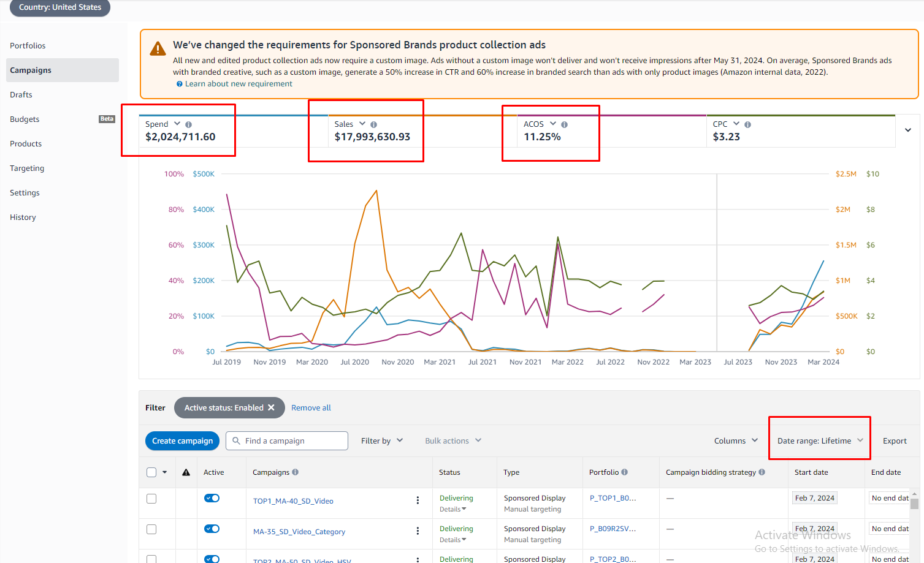The height and width of the screenshot is (563, 924).
Task: Go to Portfolios in the sidebar
Action: (28, 46)
